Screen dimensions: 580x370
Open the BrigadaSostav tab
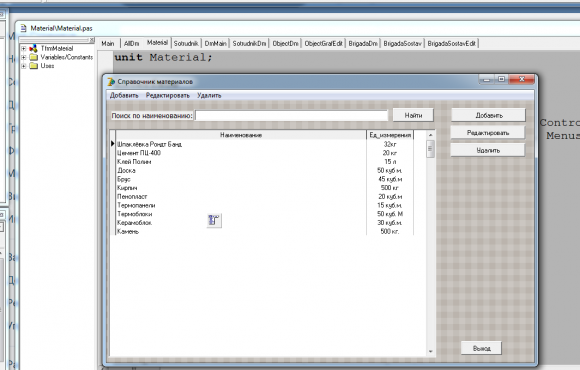coord(402,44)
